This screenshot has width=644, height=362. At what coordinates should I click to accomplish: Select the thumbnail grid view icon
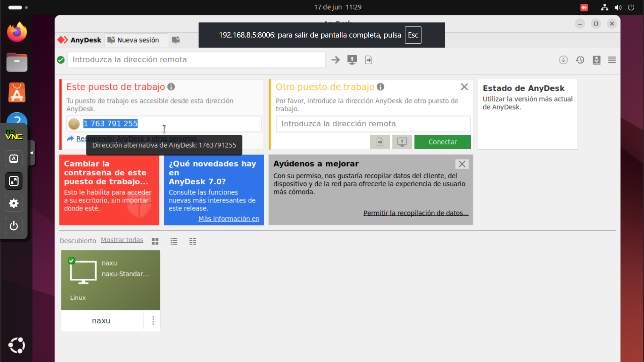pos(155,241)
